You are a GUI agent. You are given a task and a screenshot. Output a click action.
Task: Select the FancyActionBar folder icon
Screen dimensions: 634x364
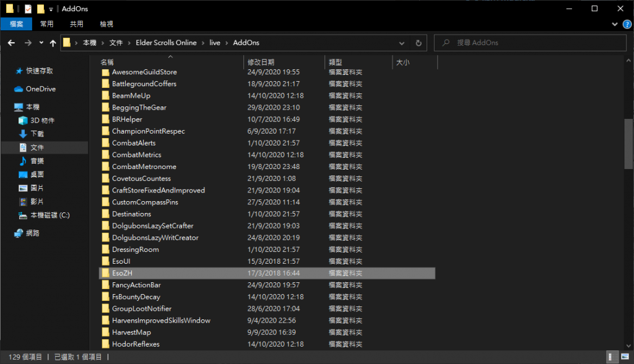pos(105,285)
